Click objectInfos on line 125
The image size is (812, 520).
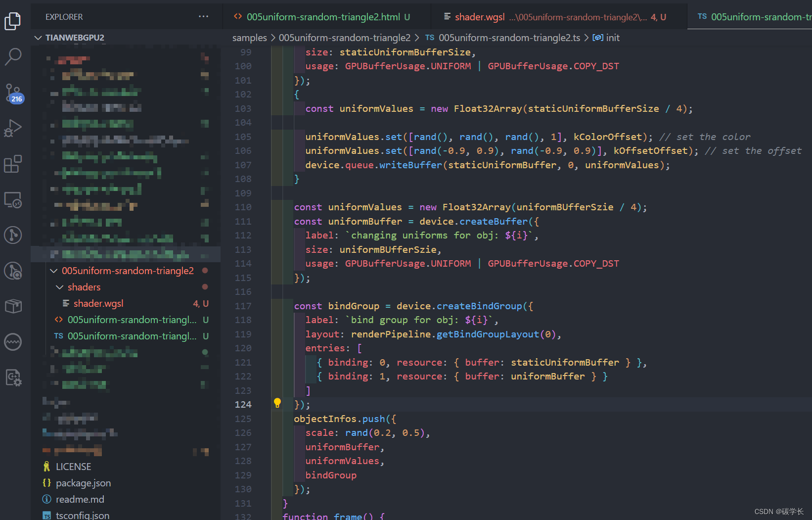point(325,419)
